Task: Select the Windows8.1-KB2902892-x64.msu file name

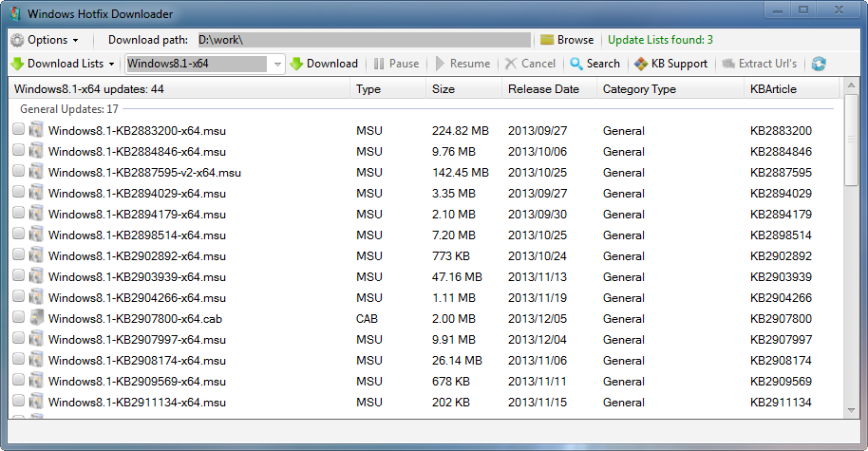Action: (137, 256)
